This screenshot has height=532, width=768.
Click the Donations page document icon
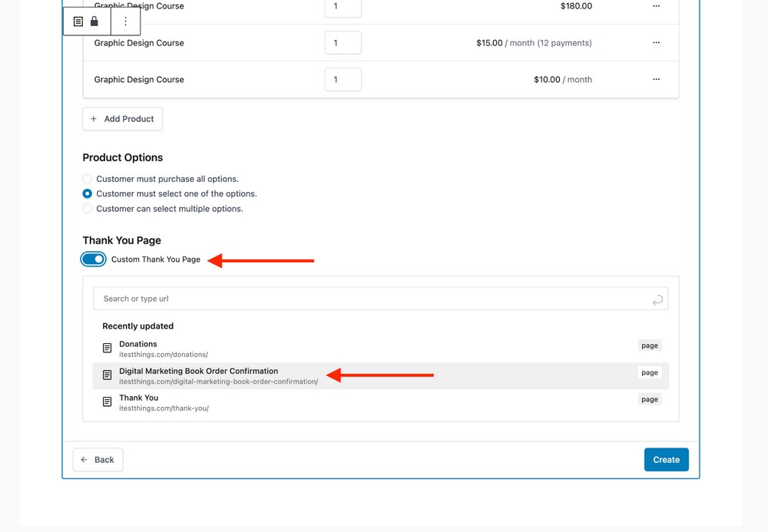pos(108,349)
